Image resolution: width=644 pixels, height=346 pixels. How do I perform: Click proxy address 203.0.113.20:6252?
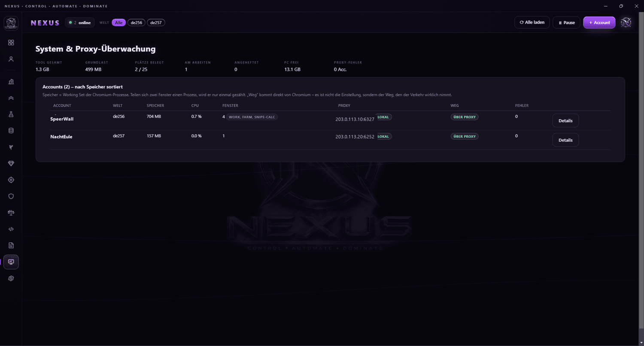click(355, 137)
